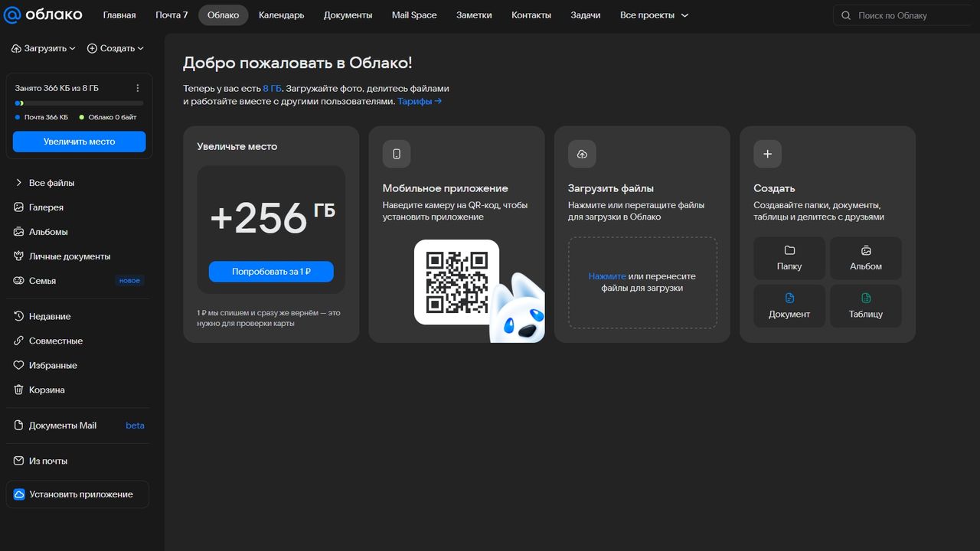Click the Из почты envelope icon
This screenshot has width=980, height=551.
tap(19, 461)
